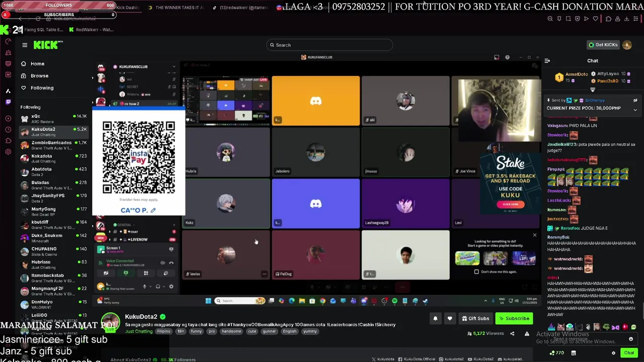Click the Stake CLICK HERE ad button

tap(510, 204)
